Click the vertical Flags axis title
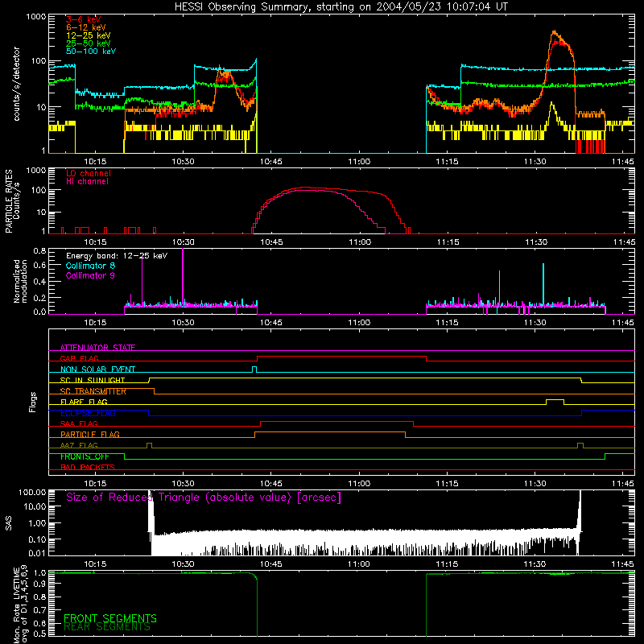This screenshot has width=644, height=644. pos(33,402)
